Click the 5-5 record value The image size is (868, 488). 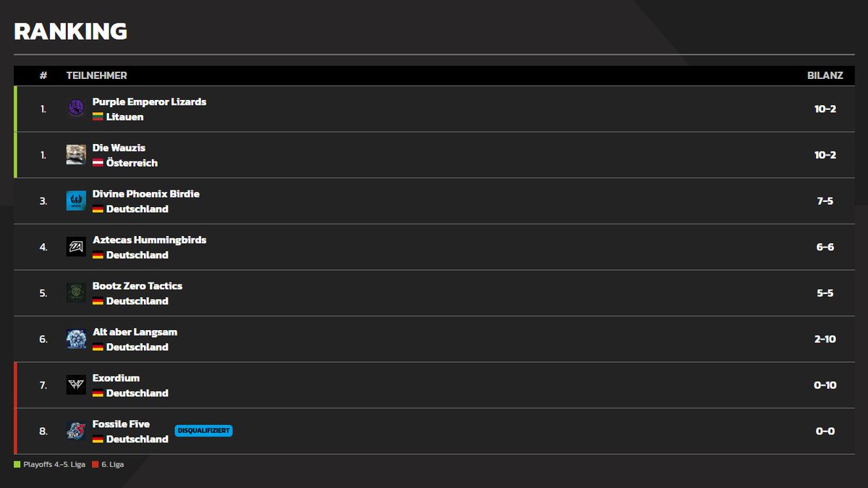(825, 293)
